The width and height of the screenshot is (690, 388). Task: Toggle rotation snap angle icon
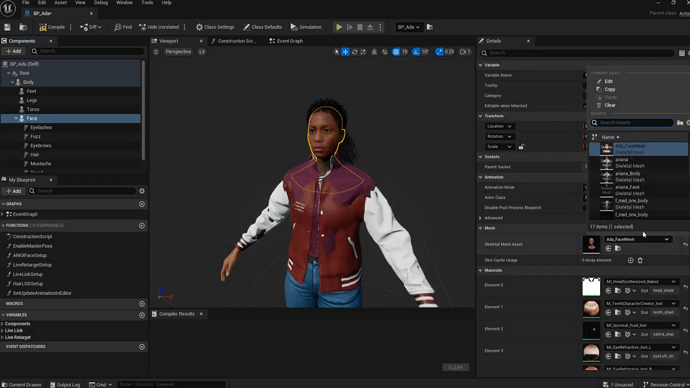click(416, 52)
